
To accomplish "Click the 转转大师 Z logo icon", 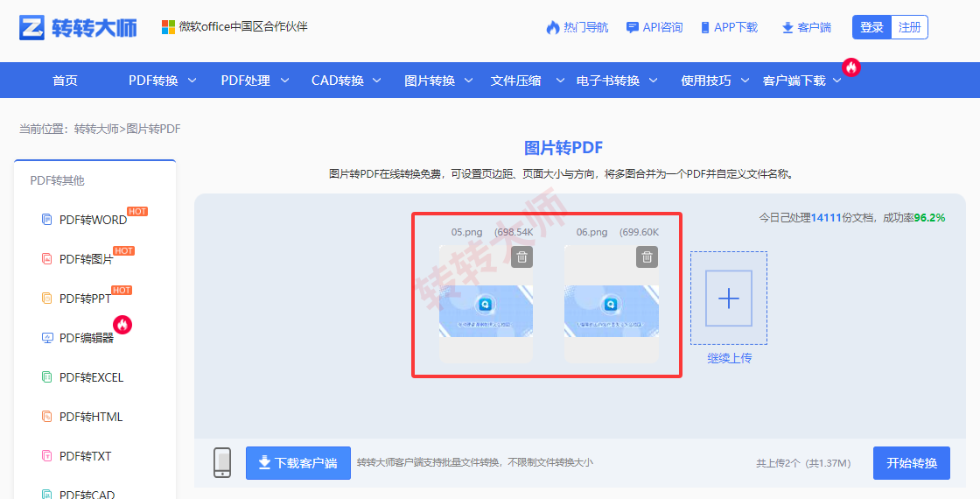I will point(31,27).
